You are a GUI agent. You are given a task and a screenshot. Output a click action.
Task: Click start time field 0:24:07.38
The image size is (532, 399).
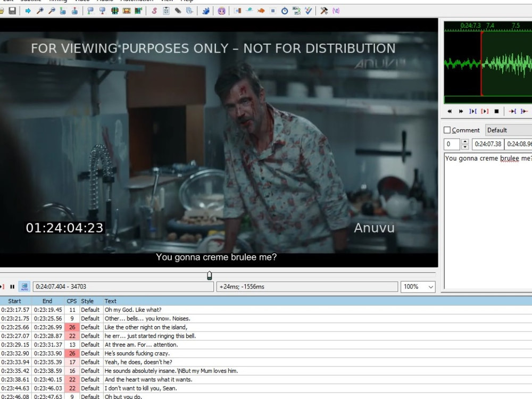pyautogui.click(x=487, y=144)
